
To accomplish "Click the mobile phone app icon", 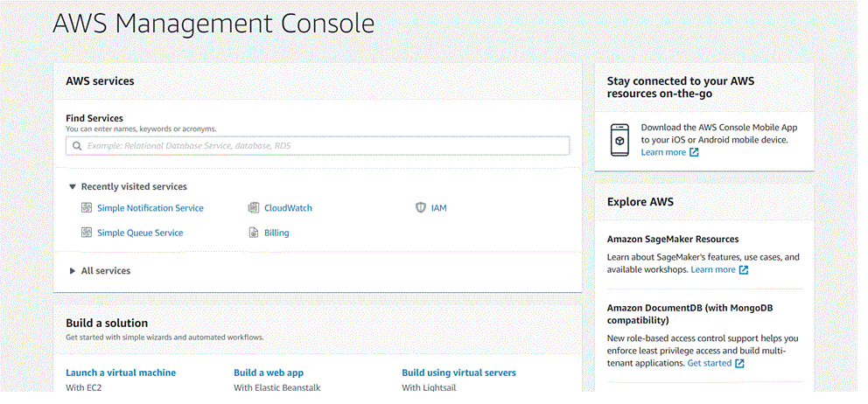I will pos(619,140).
